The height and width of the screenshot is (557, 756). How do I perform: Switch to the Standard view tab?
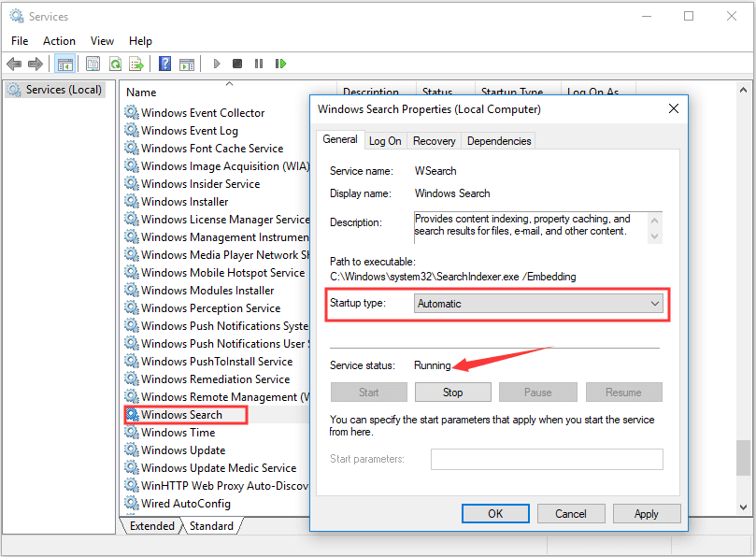[x=212, y=525]
